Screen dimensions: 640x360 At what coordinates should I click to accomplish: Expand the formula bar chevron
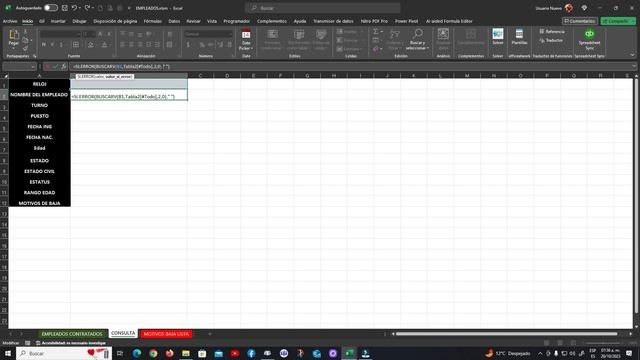(x=634, y=66)
